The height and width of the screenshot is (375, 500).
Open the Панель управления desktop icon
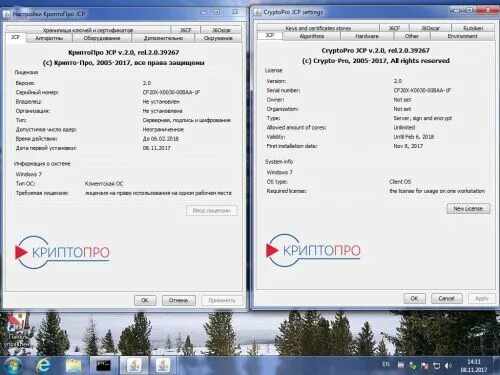pos(16,330)
